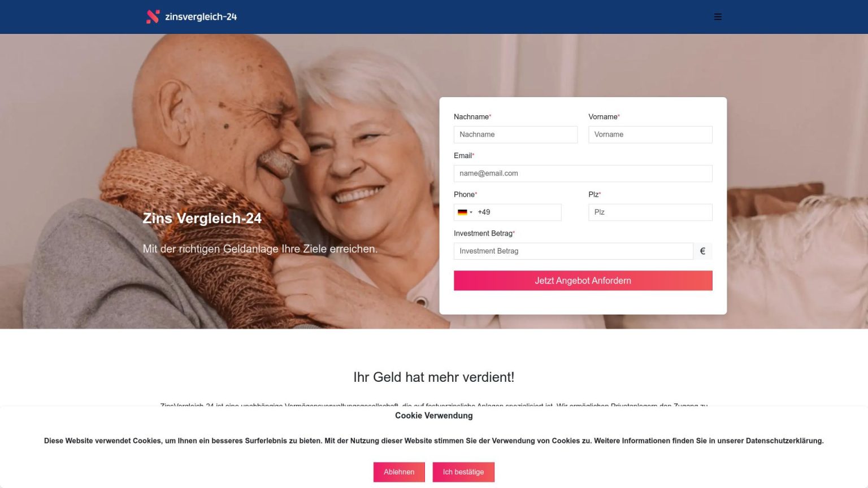Click the euro symbol addon

point(702,251)
